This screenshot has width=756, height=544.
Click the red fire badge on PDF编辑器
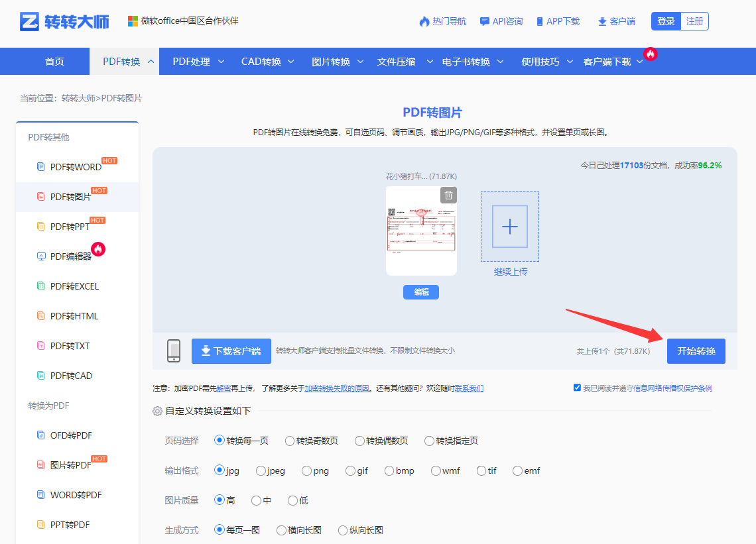(x=98, y=249)
